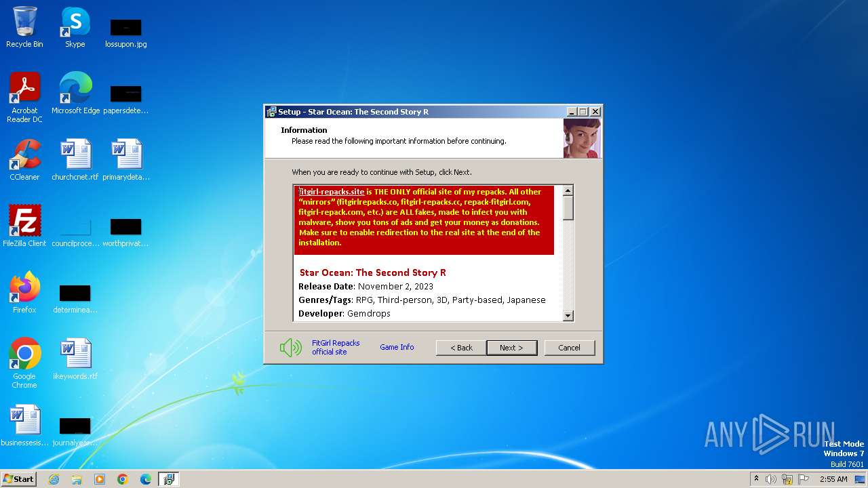The width and height of the screenshot is (868, 488).
Task: Open the Game Info link
Action: (397, 347)
